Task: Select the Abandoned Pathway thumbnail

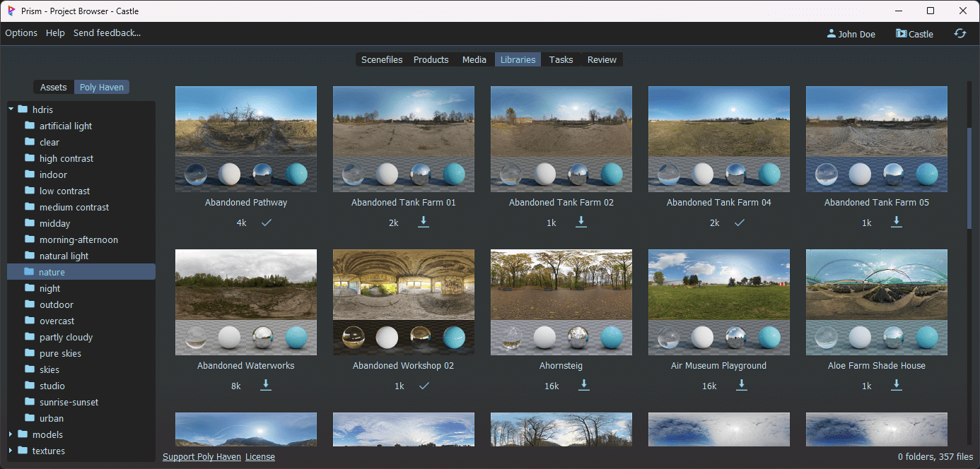Action: (x=246, y=139)
